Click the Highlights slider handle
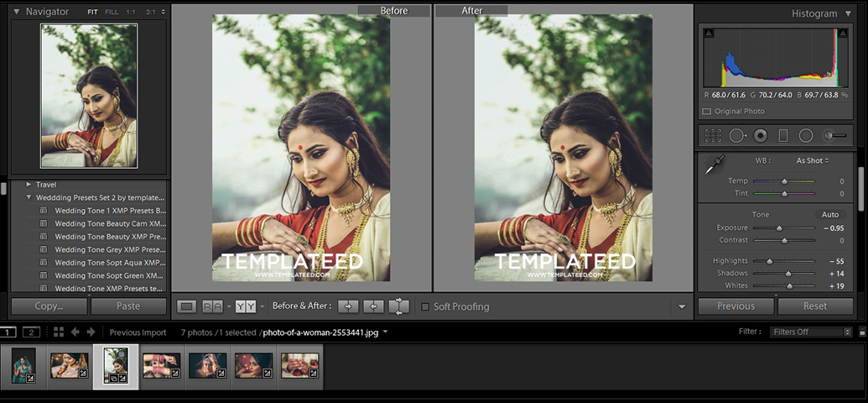This screenshot has width=868, height=403. pyautogui.click(x=770, y=261)
